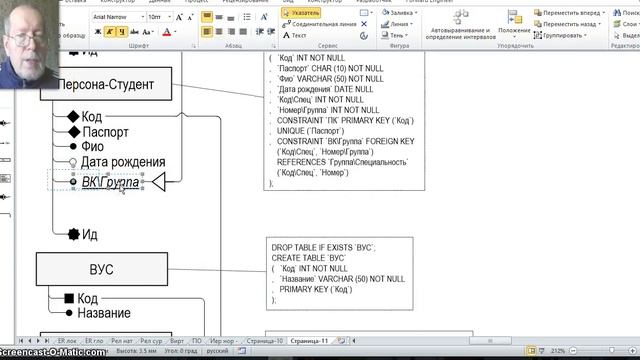Toggle italic (К) formatting

click(x=110, y=31)
